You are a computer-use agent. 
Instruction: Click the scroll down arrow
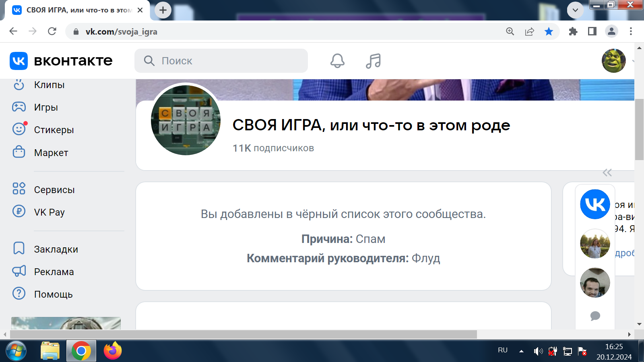pos(639,324)
